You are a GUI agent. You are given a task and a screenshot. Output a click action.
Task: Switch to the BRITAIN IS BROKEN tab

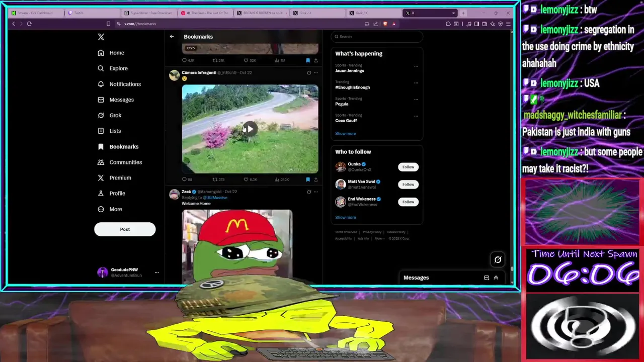click(x=261, y=13)
